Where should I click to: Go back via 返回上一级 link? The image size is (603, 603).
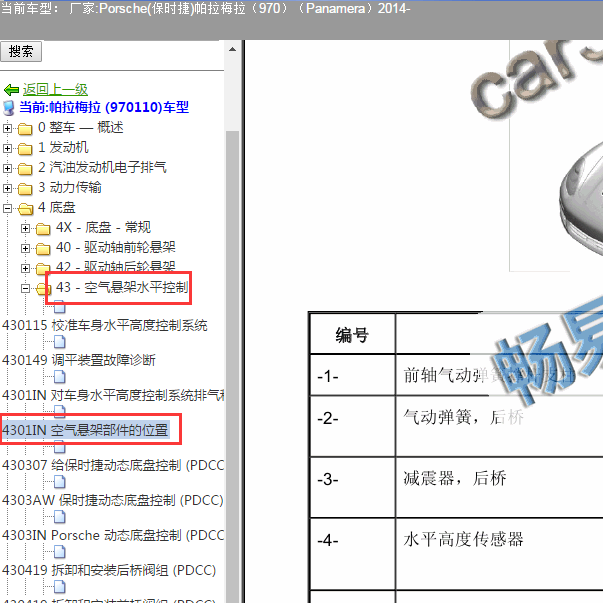tap(55, 90)
